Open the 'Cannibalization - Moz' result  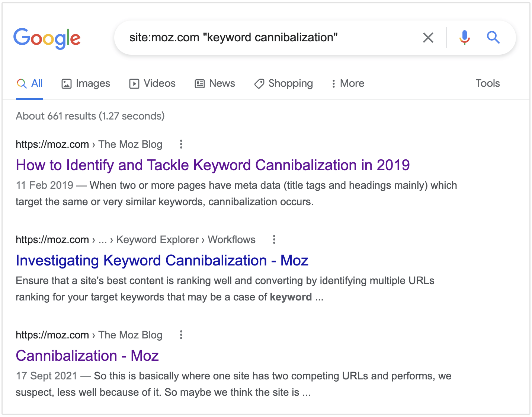click(x=87, y=356)
